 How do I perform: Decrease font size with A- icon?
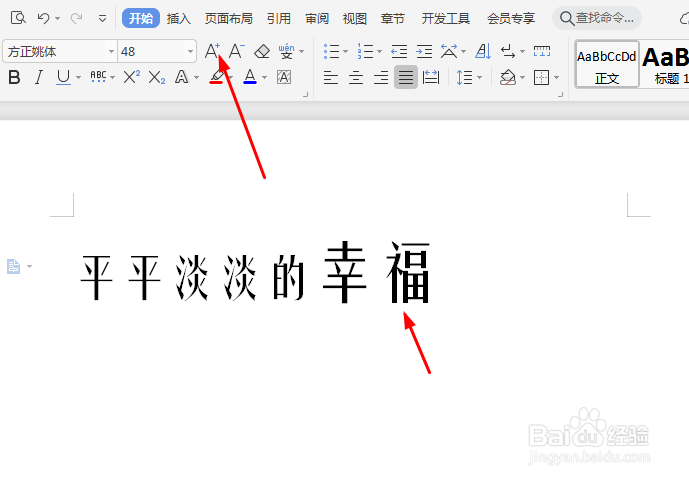coord(237,51)
